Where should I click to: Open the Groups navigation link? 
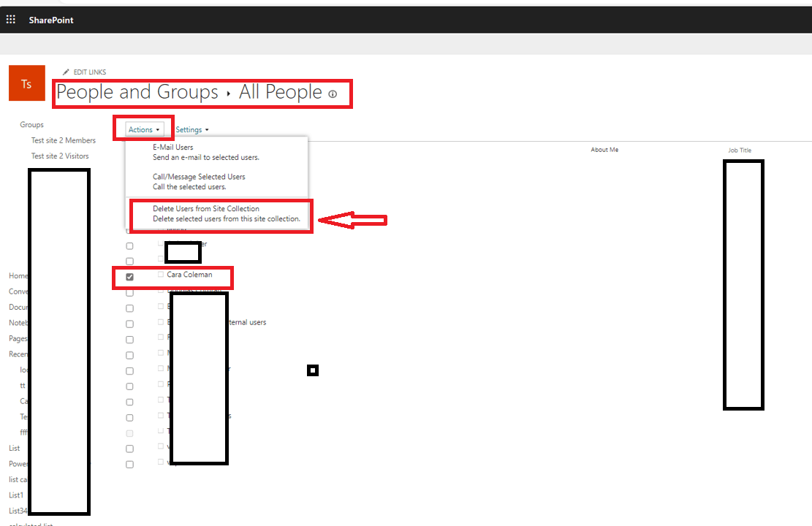coord(31,125)
